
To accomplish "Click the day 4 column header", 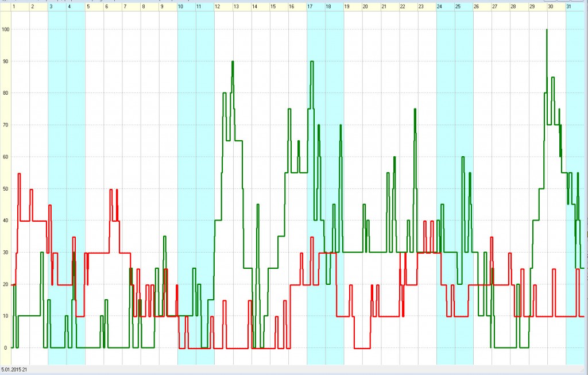I will (x=76, y=6).
